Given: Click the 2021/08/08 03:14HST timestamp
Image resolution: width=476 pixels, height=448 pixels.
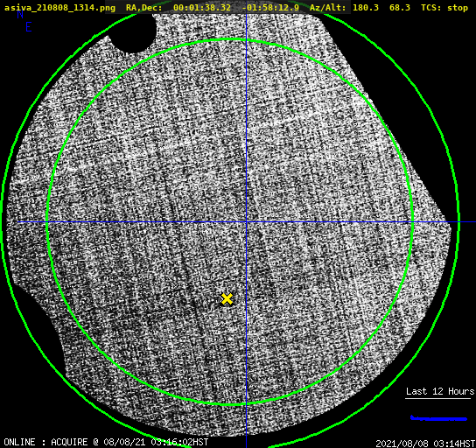Looking at the screenshot, I should 425,444.
